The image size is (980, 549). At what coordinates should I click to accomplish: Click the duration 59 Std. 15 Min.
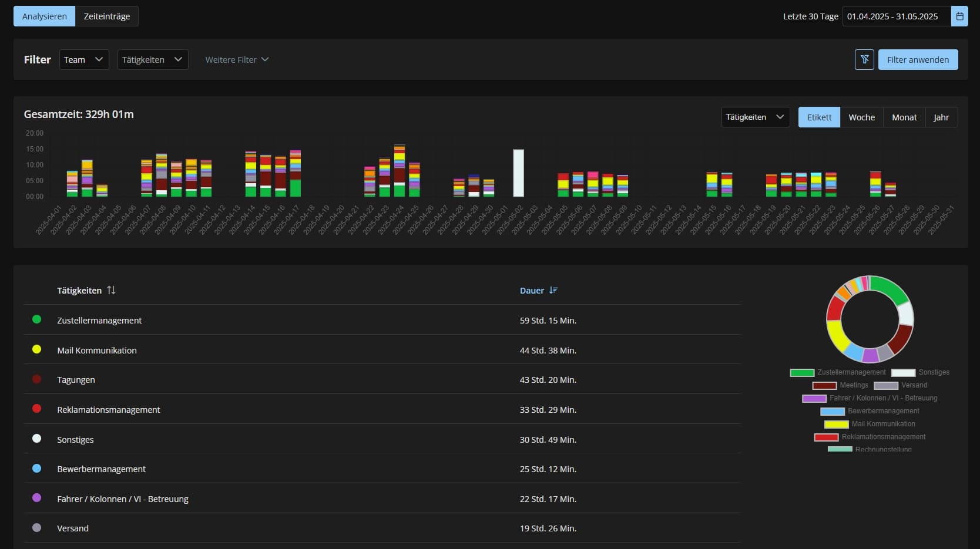pyautogui.click(x=548, y=321)
